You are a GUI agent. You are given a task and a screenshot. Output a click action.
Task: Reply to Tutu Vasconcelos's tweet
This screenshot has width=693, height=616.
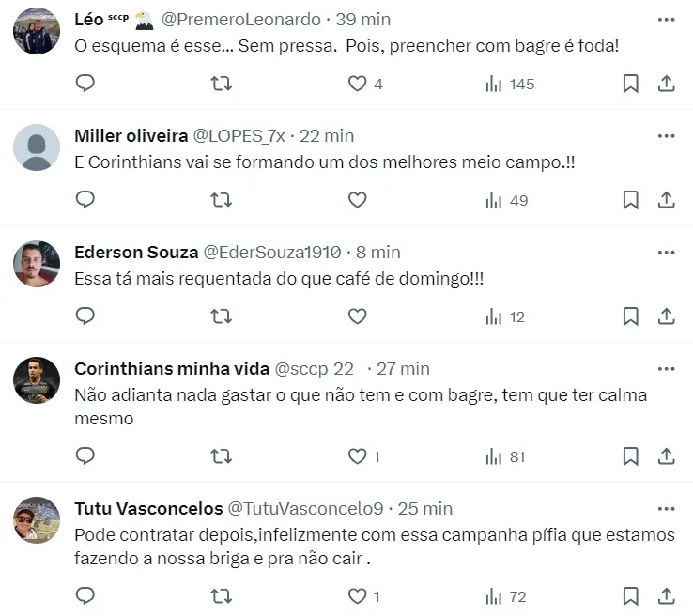tap(85, 596)
